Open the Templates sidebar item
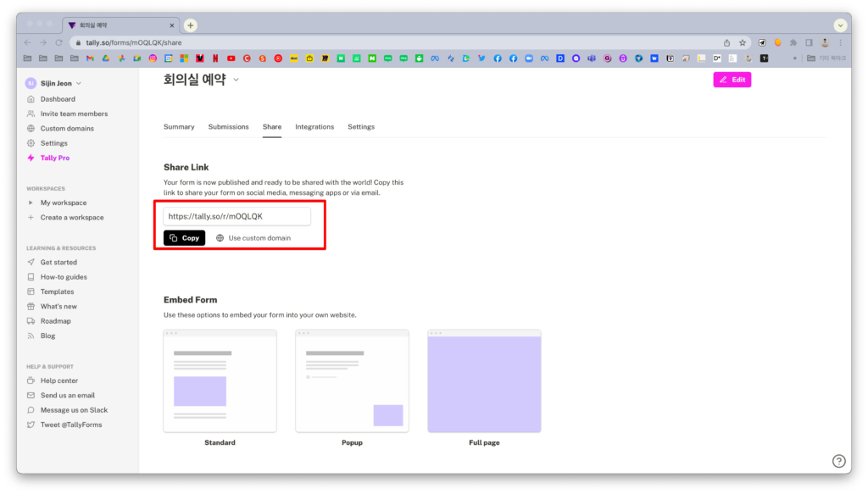Screen dimensions: 868x494 pyautogui.click(x=56, y=291)
